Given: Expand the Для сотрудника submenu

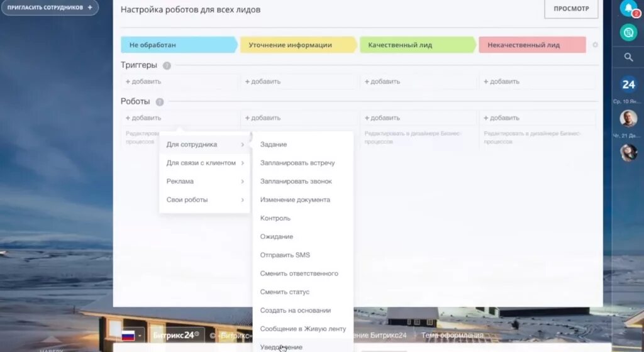Looking at the screenshot, I should pyautogui.click(x=204, y=145).
